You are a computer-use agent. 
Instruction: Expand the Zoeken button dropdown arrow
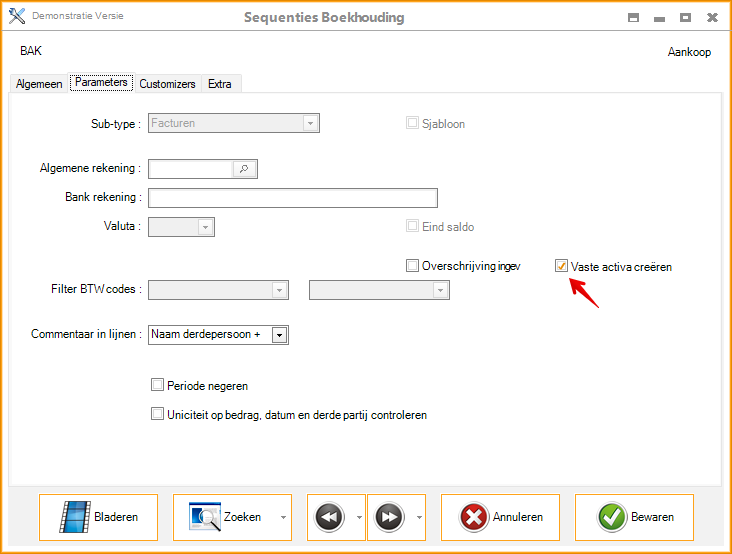(x=282, y=518)
